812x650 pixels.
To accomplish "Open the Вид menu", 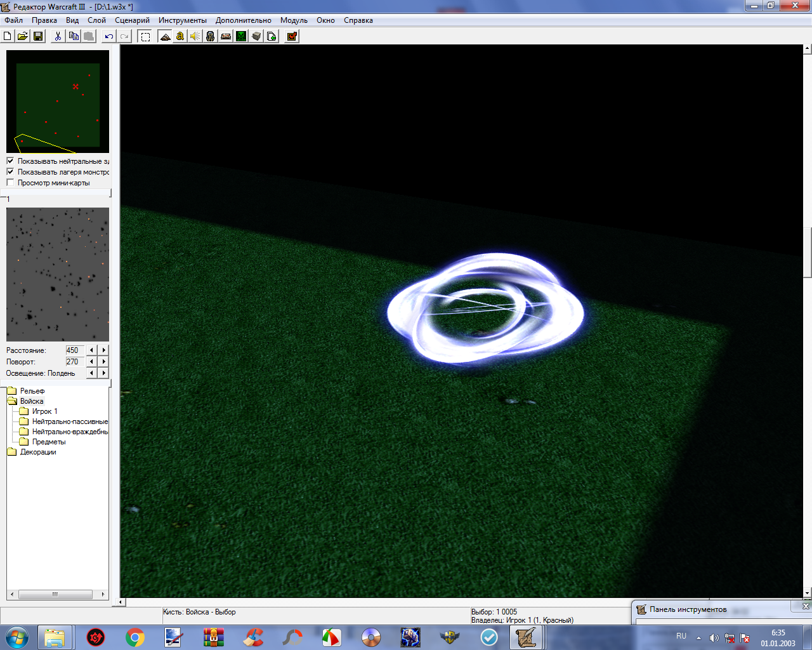I will click(x=72, y=20).
